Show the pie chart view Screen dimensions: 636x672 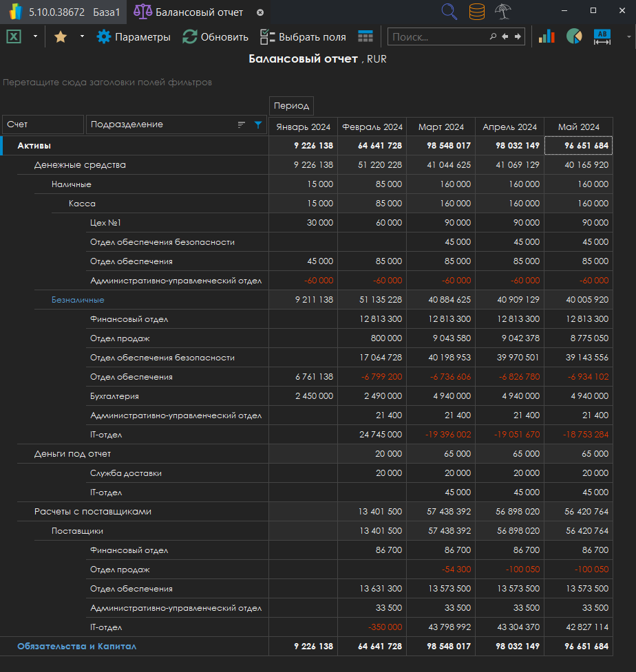tap(574, 37)
